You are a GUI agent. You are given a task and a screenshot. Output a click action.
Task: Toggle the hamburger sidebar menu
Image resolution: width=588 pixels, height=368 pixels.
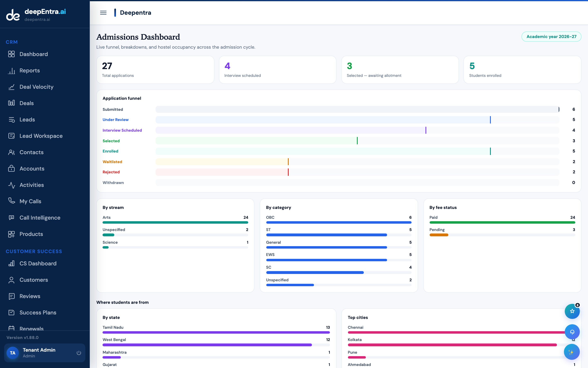pos(103,13)
